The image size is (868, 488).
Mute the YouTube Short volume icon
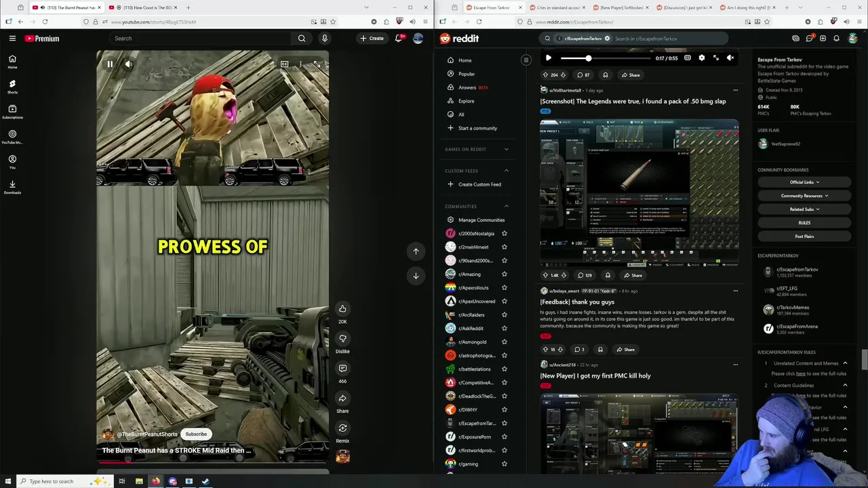pos(129,64)
